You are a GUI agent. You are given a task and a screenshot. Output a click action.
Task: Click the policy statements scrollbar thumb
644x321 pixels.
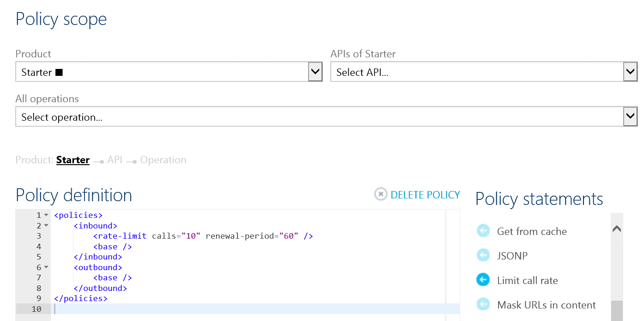pyautogui.click(x=617, y=310)
